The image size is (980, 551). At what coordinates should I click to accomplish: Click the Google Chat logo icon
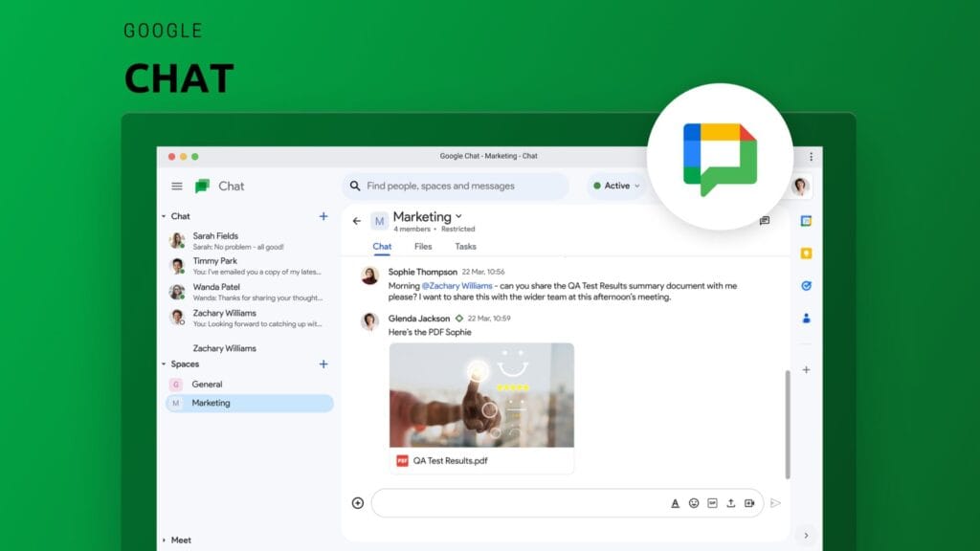point(202,187)
